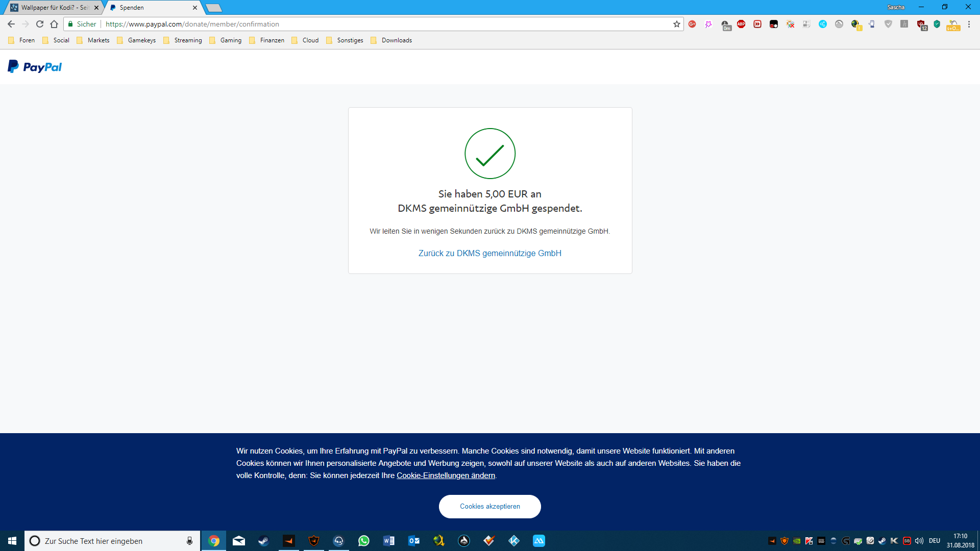980x551 pixels.
Task: Close the 'Wallpaper für Kodi?' tab
Action: 96,8
